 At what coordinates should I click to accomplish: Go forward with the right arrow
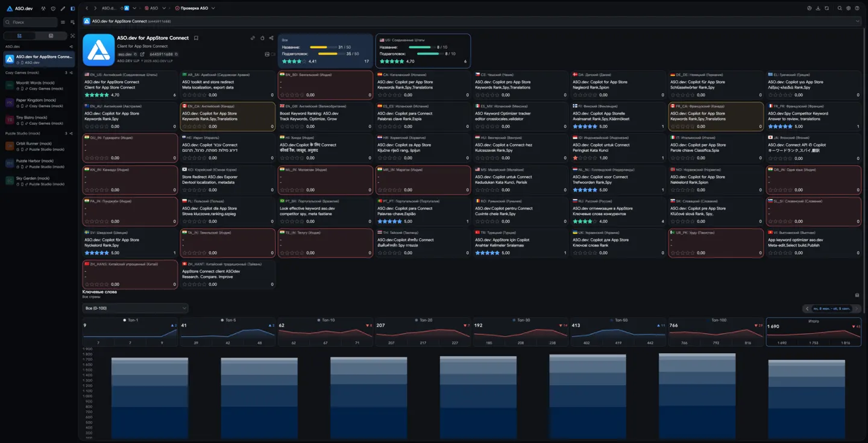95,8
